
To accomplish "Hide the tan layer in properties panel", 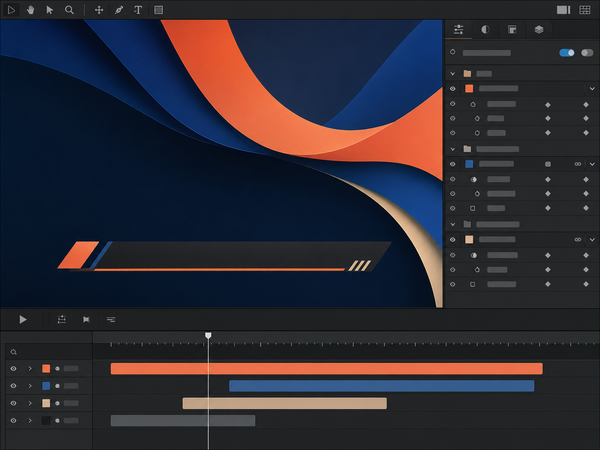I will click(453, 240).
